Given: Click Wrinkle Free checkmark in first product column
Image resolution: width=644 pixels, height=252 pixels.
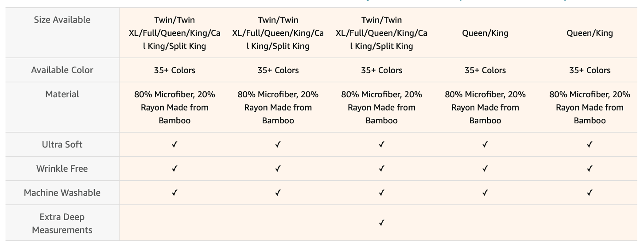Looking at the screenshot, I should [x=175, y=169].
